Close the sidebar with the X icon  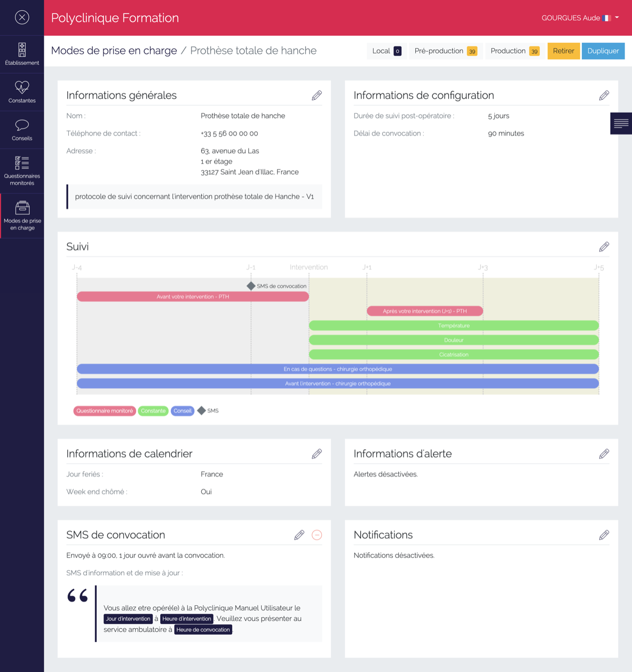point(22,18)
